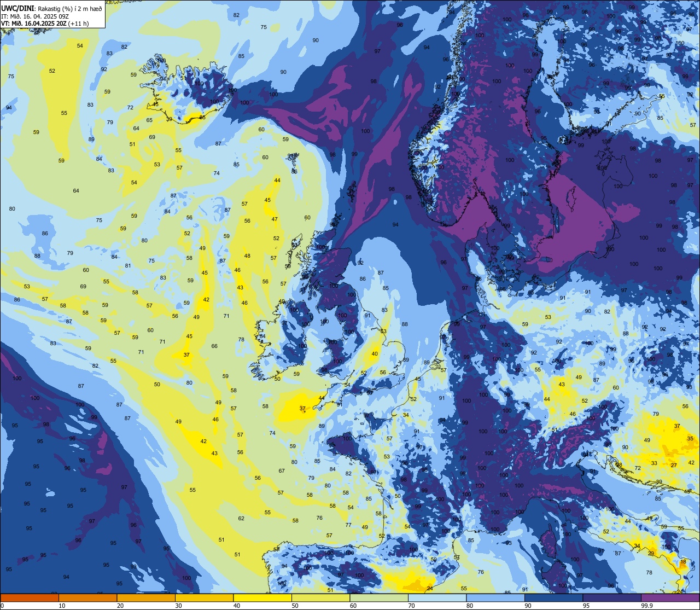
Task: Click the legend tick label 99.9
Action: pyautogui.click(x=647, y=606)
